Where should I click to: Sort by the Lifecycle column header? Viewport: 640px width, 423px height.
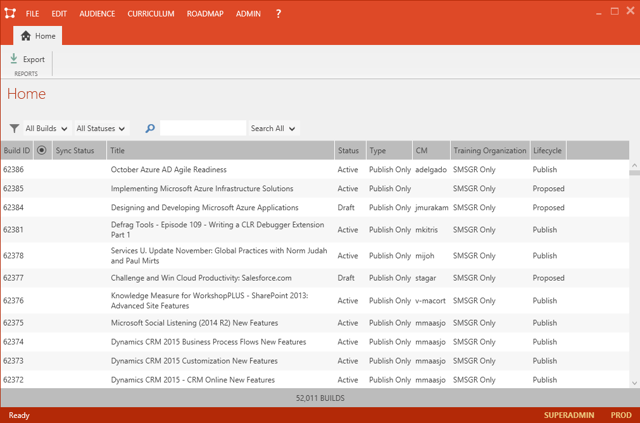pos(547,150)
